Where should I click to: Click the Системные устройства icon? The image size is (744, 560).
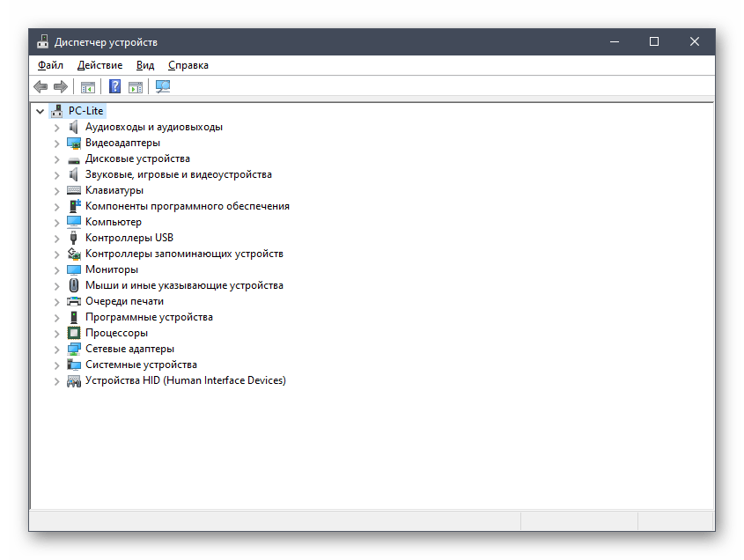pos(74,365)
